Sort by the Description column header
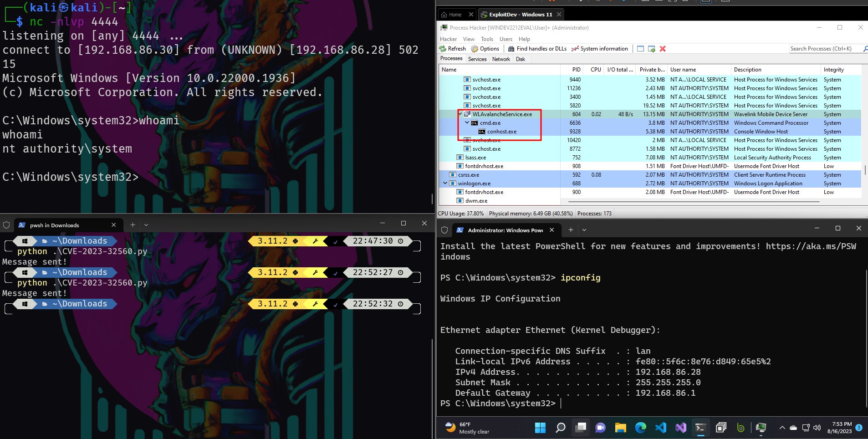868x439 pixels. click(776, 70)
